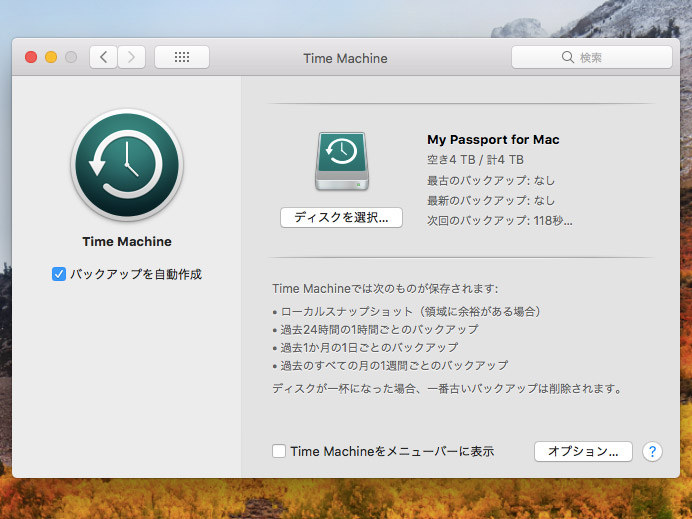
Task: Click the Time Machine window title
Action: (345, 58)
